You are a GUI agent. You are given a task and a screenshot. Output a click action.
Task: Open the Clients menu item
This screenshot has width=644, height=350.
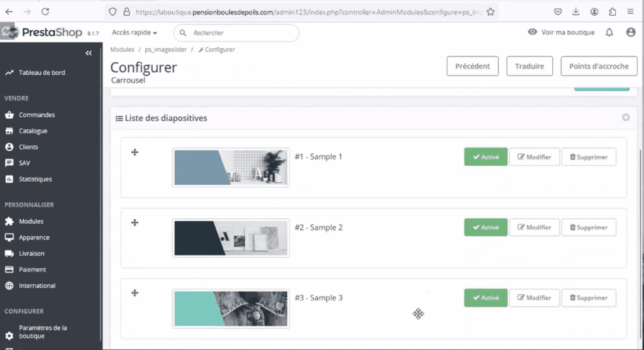(28, 147)
